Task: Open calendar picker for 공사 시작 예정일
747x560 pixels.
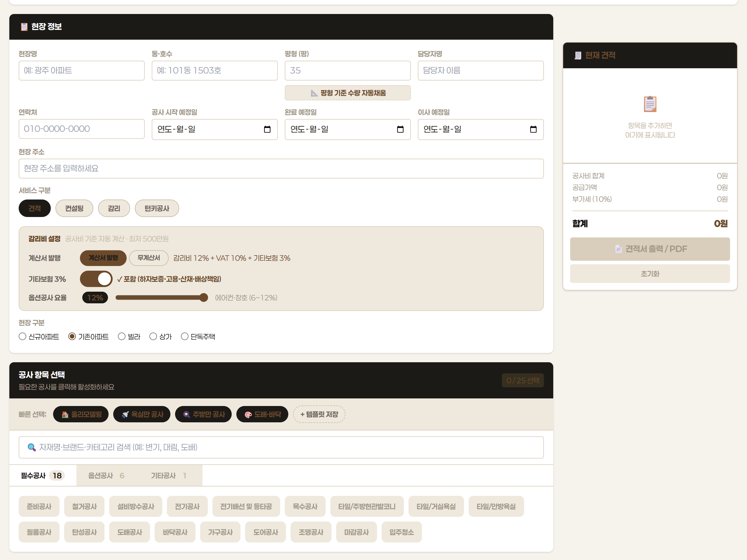Action: pyautogui.click(x=267, y=129)
